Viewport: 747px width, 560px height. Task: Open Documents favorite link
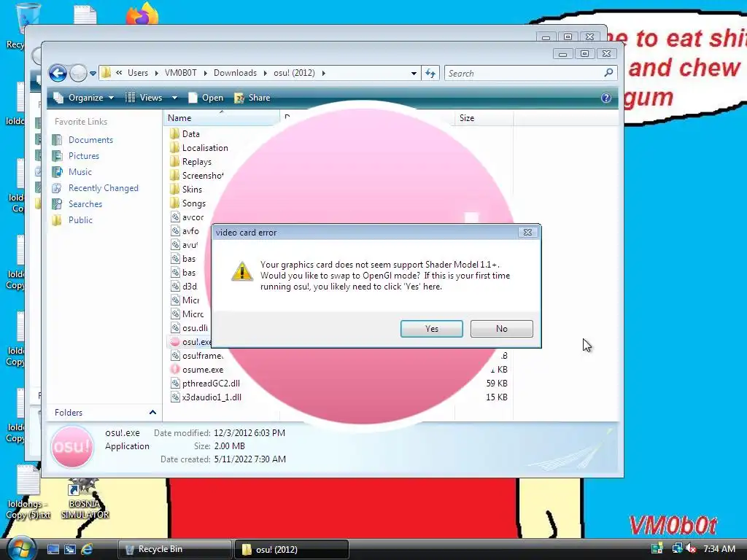point(90,140)
